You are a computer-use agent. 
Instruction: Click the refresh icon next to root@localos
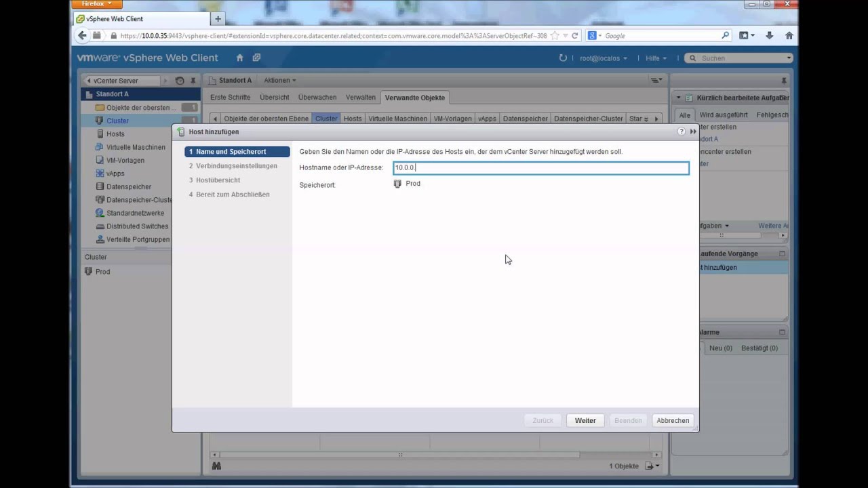point(562,58)
